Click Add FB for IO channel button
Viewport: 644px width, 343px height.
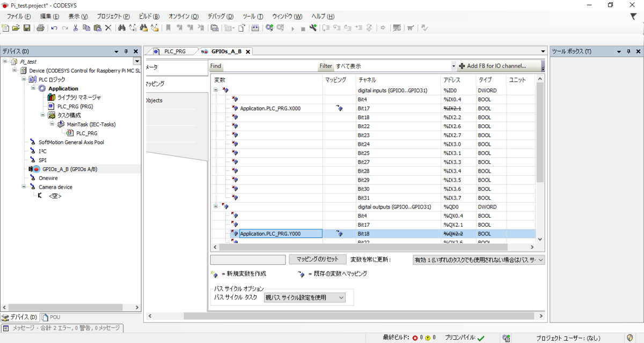click(501, 66)
